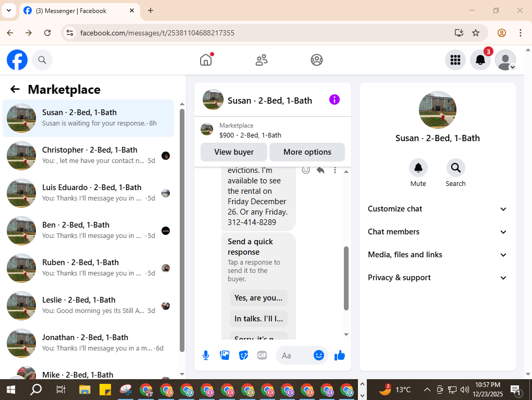Open the Facebook menu grid icon

tap(455, 60)
